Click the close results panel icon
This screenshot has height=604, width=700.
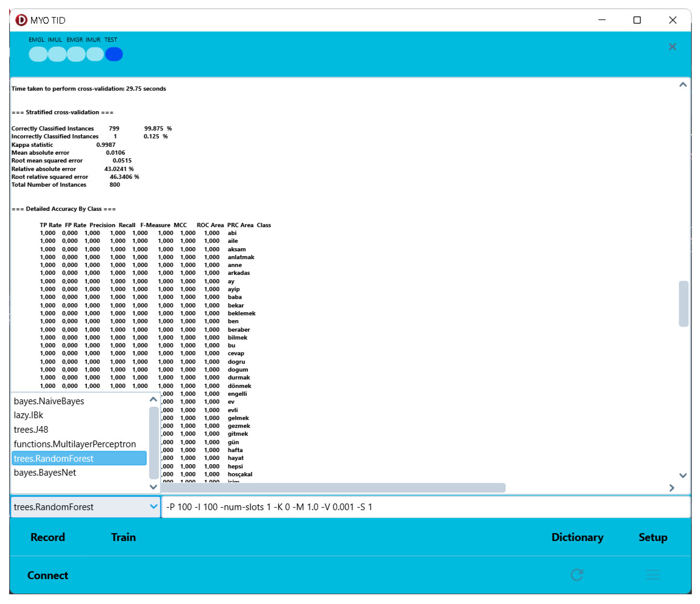point(673,46)
